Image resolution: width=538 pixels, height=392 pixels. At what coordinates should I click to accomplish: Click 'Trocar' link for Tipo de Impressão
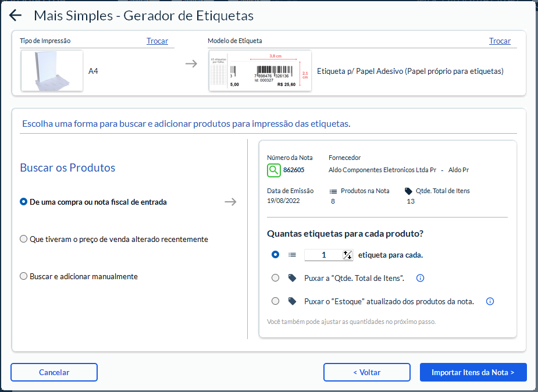point(157,41)
